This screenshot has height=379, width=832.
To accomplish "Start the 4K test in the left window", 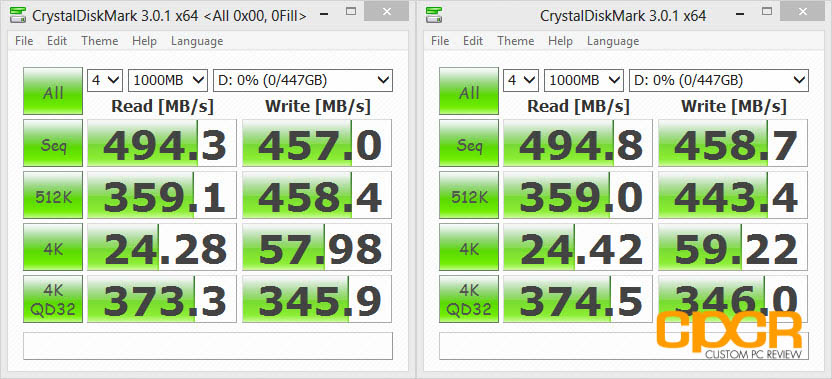I will [53, 247].
